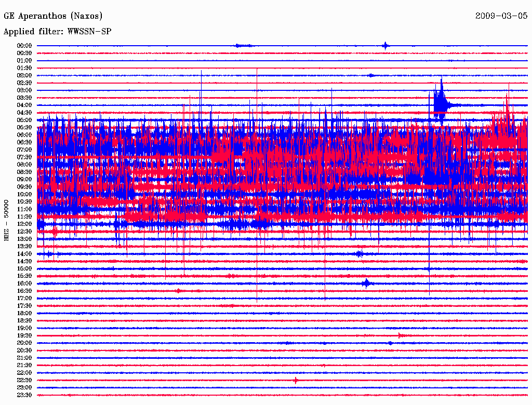Click the 18:30 time label
532x405 pixels.
coord(24,321)
